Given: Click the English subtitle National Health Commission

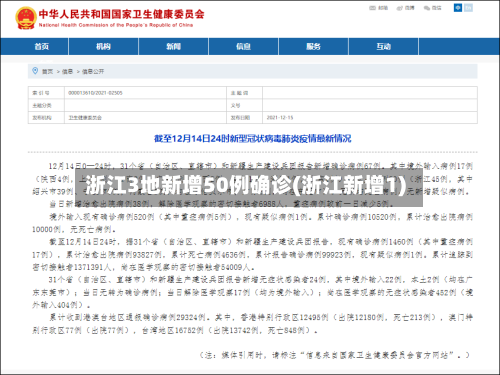Looking at the screenshot, I should click(x=116, y=25).
